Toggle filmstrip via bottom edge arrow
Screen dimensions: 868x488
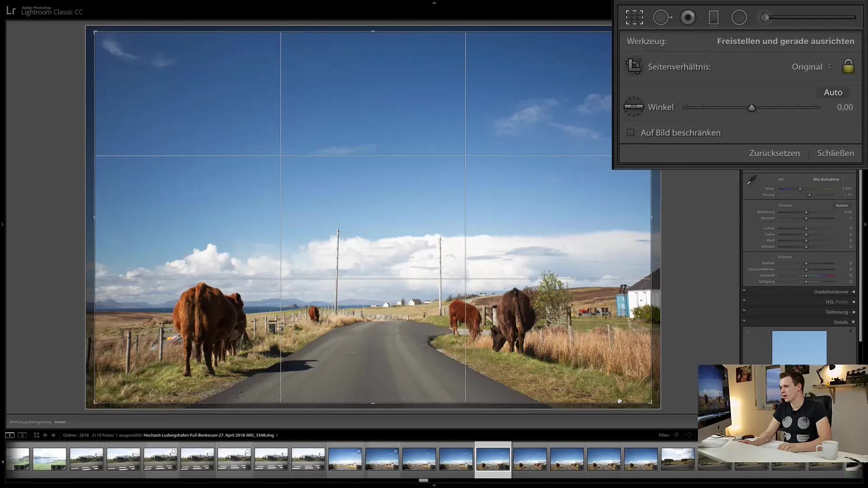pos(434,486)
